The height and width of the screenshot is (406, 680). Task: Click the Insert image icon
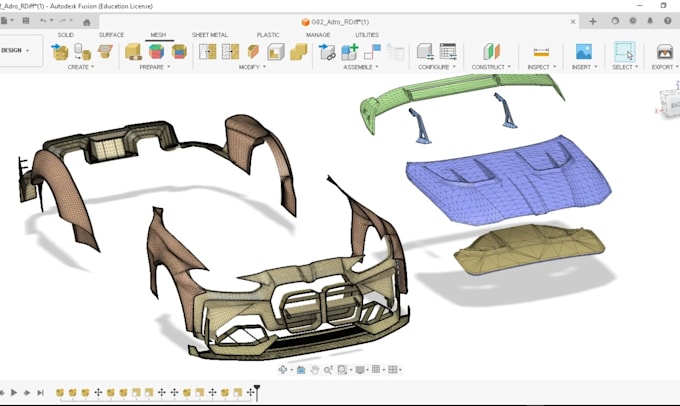pos(584,51)
